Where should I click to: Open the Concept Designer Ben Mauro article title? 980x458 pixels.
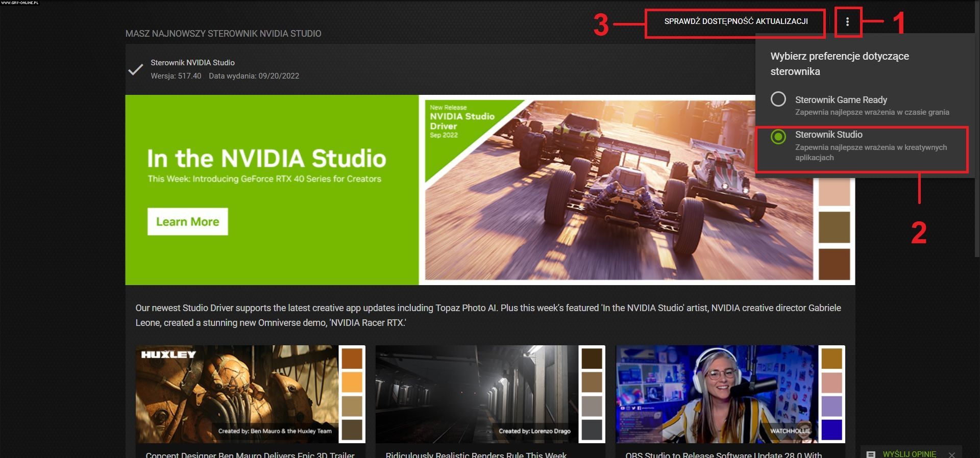[250, 454]
